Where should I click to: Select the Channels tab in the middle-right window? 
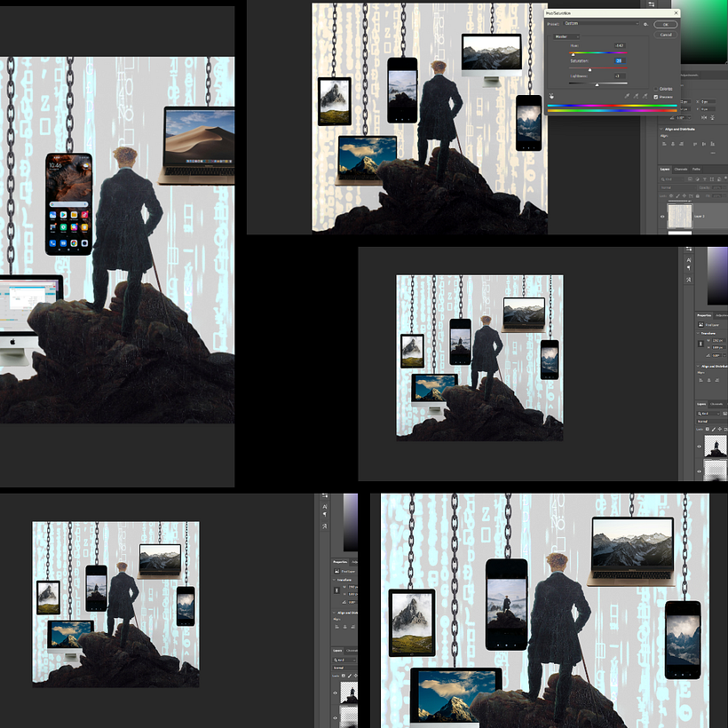[x=716, y=404]
